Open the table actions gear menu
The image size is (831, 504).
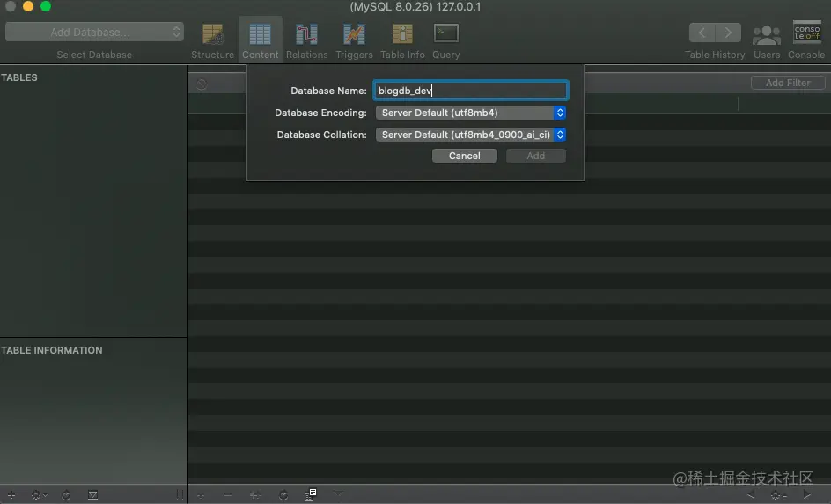pos(39,495)
